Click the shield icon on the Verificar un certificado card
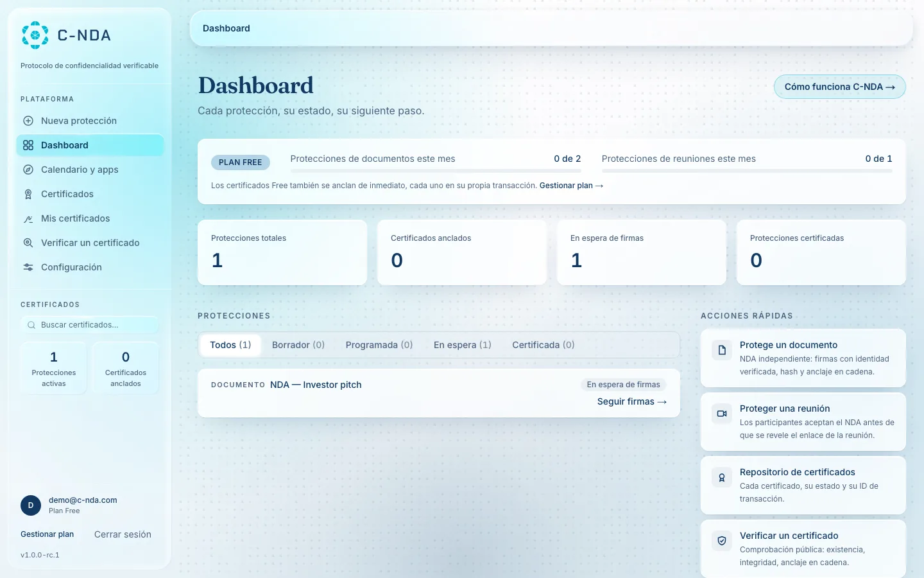This screenshot has width=924, height=578. [722, 541]
